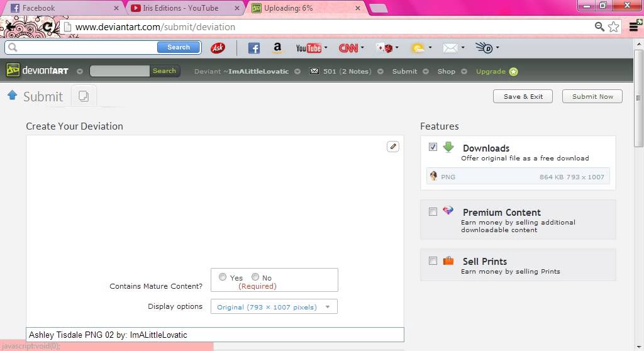
Task: Click the deviantART logo in header
Action: pos(37,70)
